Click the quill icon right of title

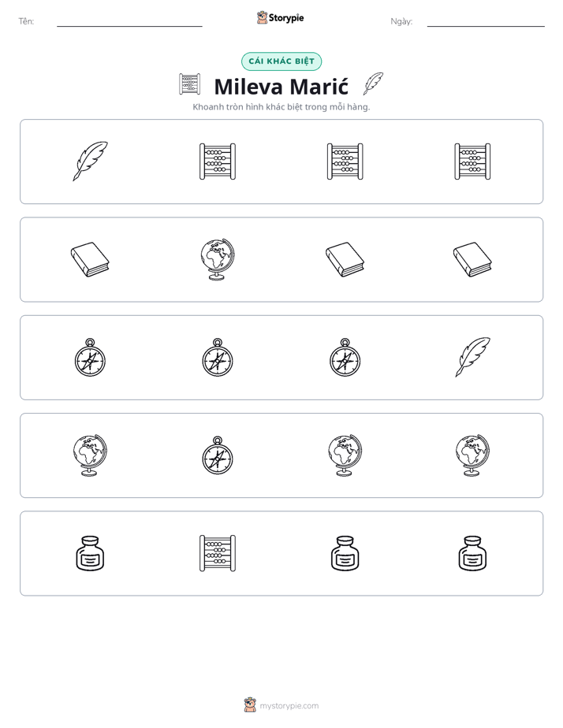(373, 84)
